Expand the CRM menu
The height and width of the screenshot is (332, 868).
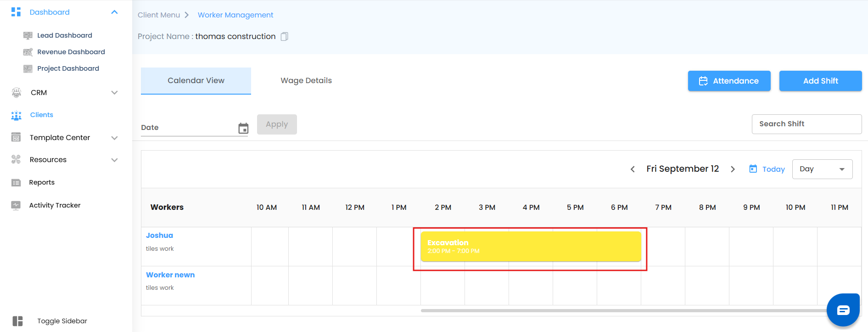pyautogui.click(x=114, y=93)
